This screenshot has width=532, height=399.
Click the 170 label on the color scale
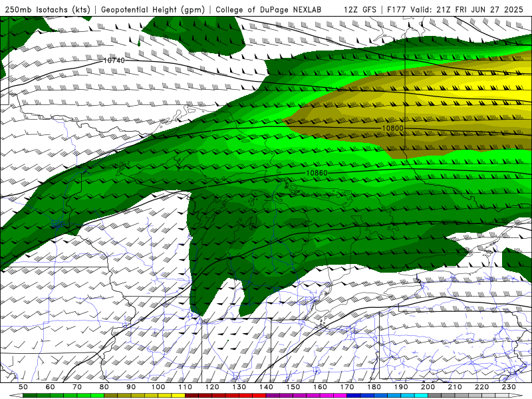(x=347, y=387)
